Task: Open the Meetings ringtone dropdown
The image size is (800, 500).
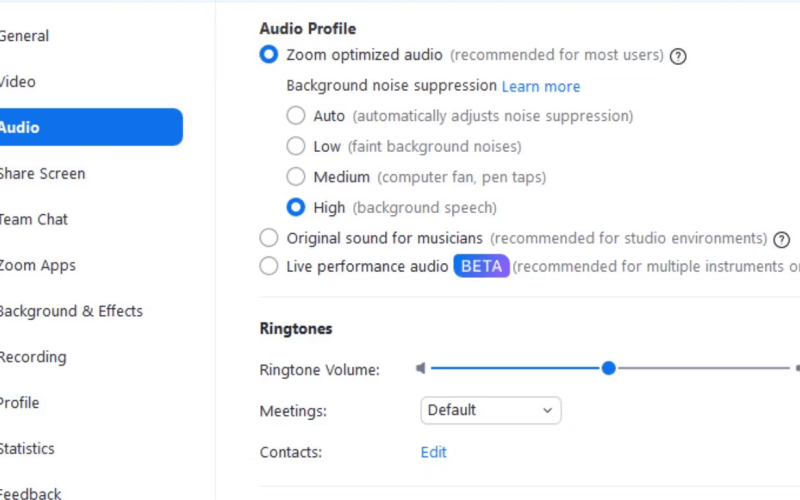Action: [x=491, y=410]
